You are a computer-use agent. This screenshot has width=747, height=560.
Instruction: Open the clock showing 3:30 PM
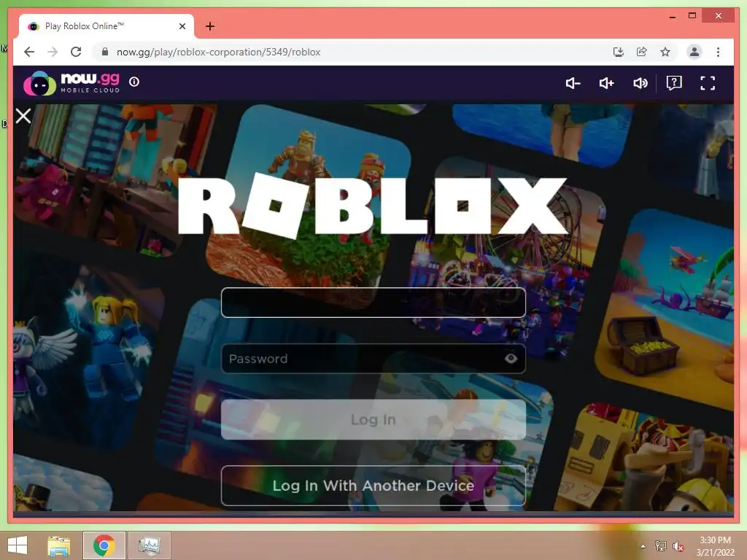point(715,545)
